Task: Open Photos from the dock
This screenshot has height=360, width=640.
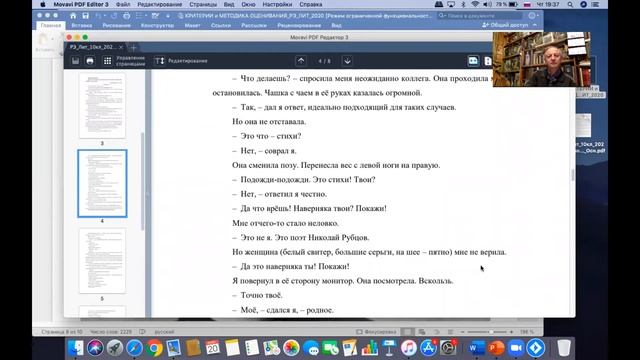Action: click(291, 348)
